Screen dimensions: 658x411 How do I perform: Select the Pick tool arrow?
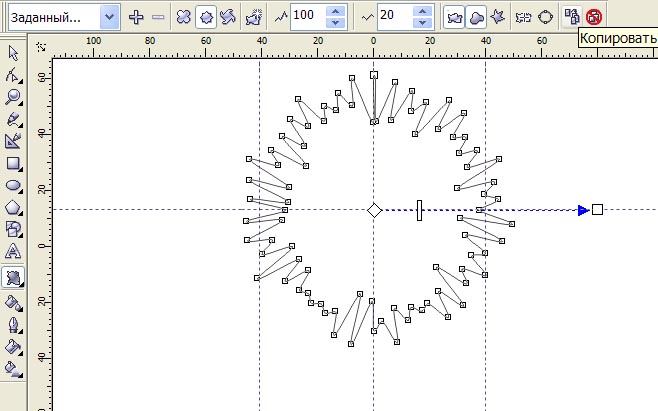click(x=13, y=53)
